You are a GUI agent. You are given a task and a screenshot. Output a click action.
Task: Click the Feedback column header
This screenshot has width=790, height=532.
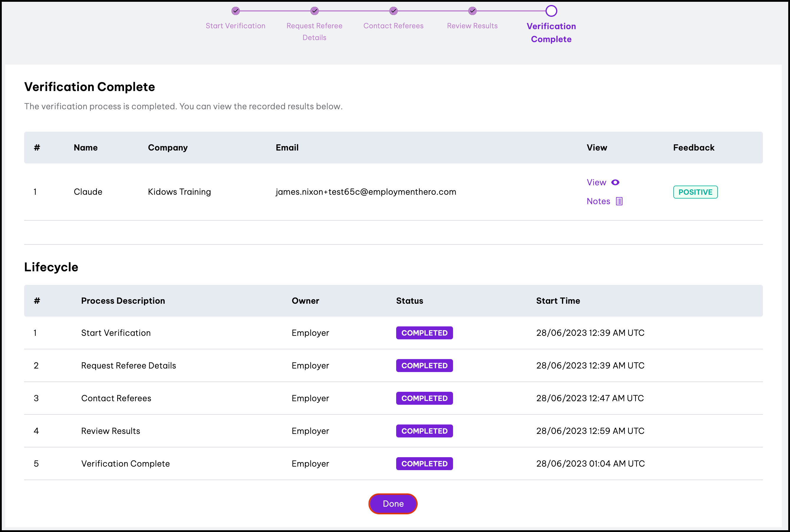[x=694, y=148]
